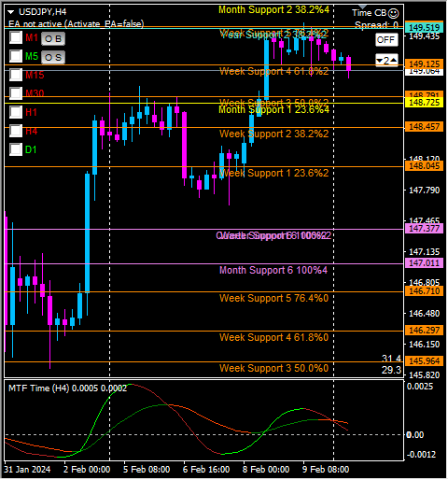Image resolution: width=448 pixels, height=480 pixels.
Task: Click the smiley face expert advisor icon
Action: coord(394,13)
